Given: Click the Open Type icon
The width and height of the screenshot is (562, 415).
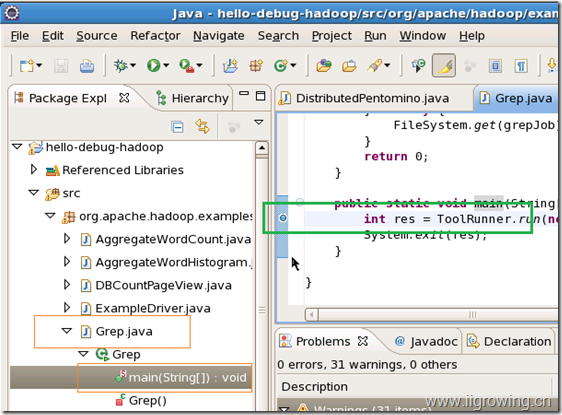Looking at the screenshot, I should [324, 66].
